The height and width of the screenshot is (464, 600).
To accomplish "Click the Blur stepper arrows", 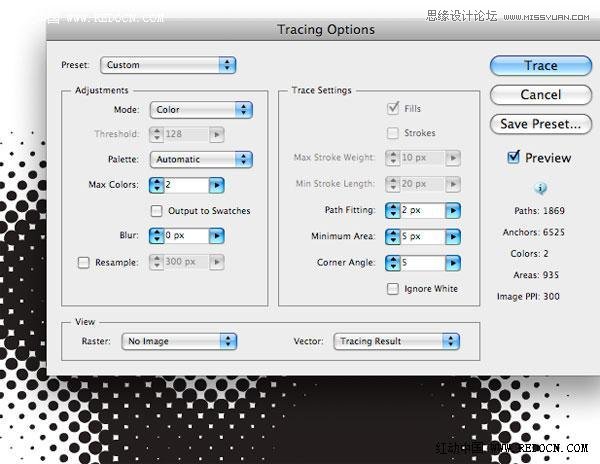I will coord(156,236).
